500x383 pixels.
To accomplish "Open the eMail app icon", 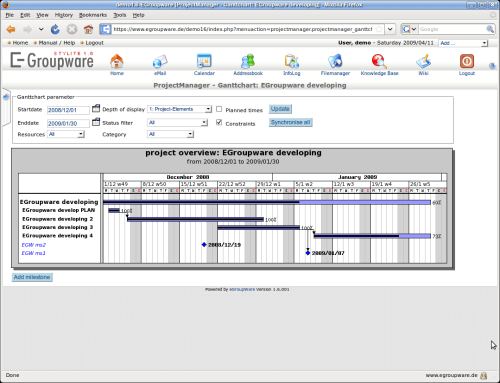I will point(160,61).
